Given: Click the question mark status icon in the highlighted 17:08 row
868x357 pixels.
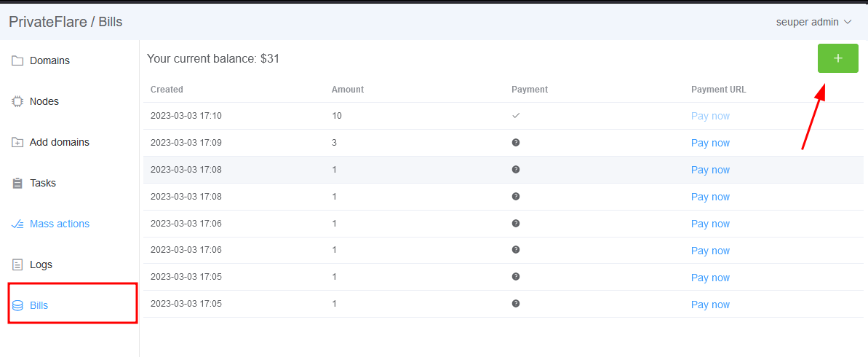Looking at the screenshot, I should 516,170.
